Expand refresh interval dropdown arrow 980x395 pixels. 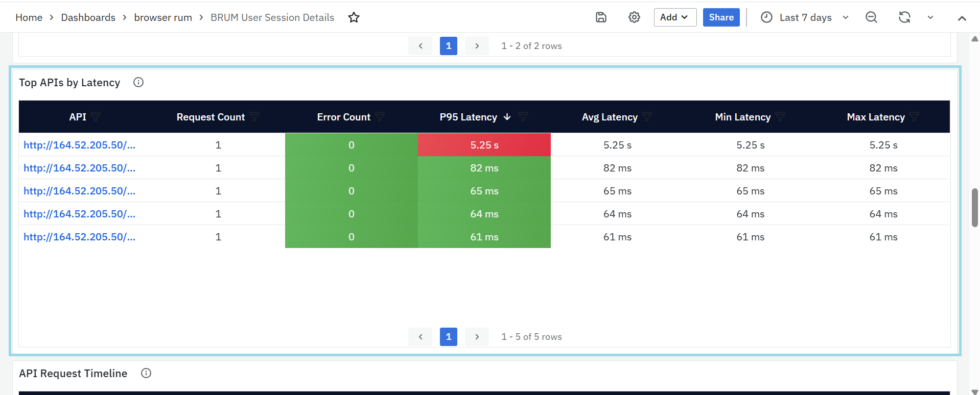[930, 17]
